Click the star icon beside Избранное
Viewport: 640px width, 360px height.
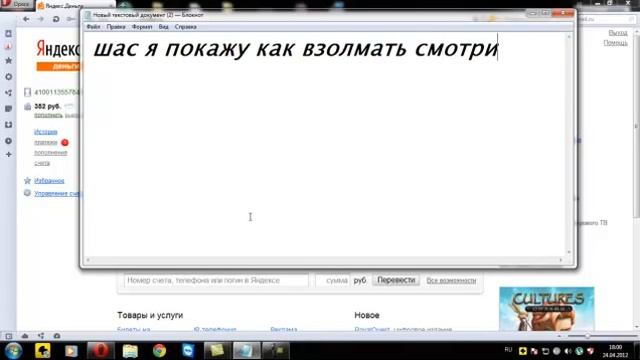click(x=27, y=180)
